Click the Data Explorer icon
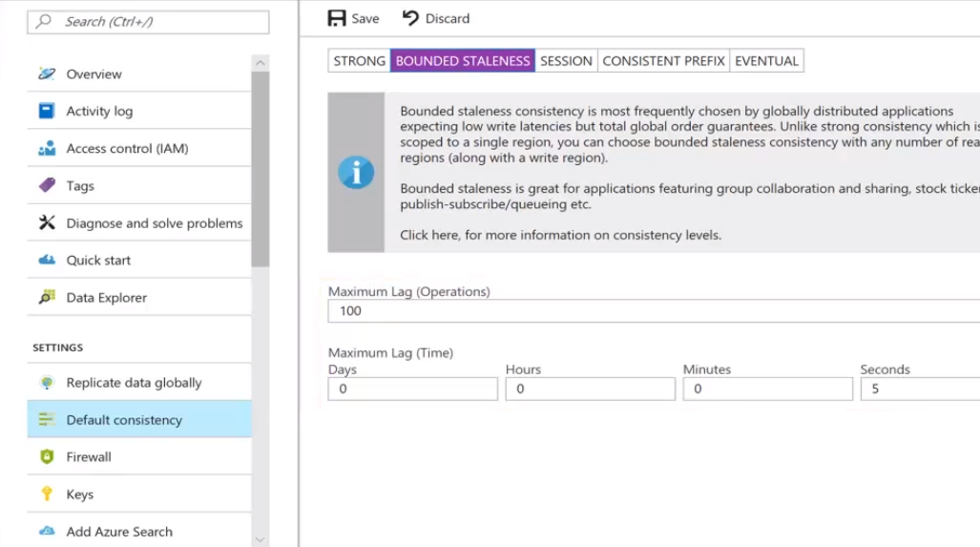980x547 pixels. click(x=46, y=297)
